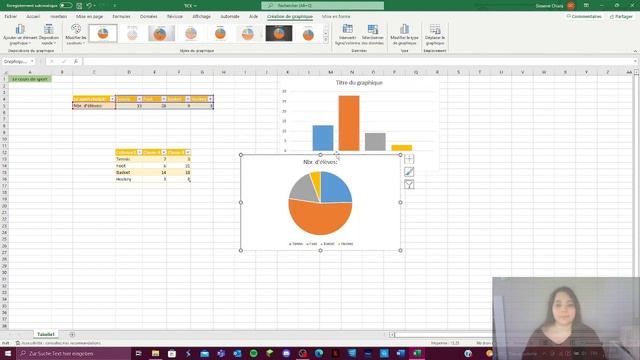
Task: Click the Chart Elements plus button
Action: (x=409, y=159)
